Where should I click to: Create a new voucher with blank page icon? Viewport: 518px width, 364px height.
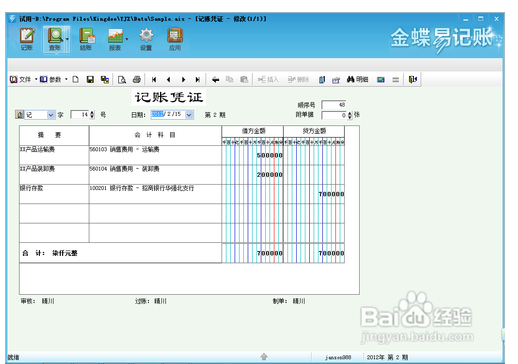click(x=76, y=79)
